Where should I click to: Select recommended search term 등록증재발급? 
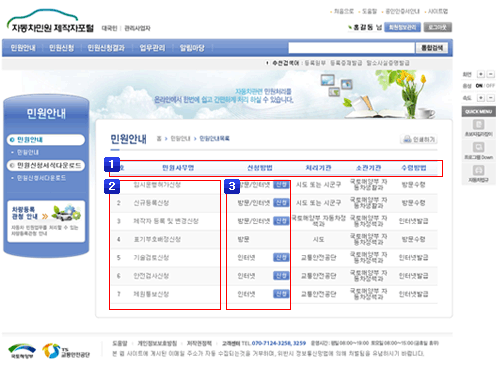(x=346, y=63)
